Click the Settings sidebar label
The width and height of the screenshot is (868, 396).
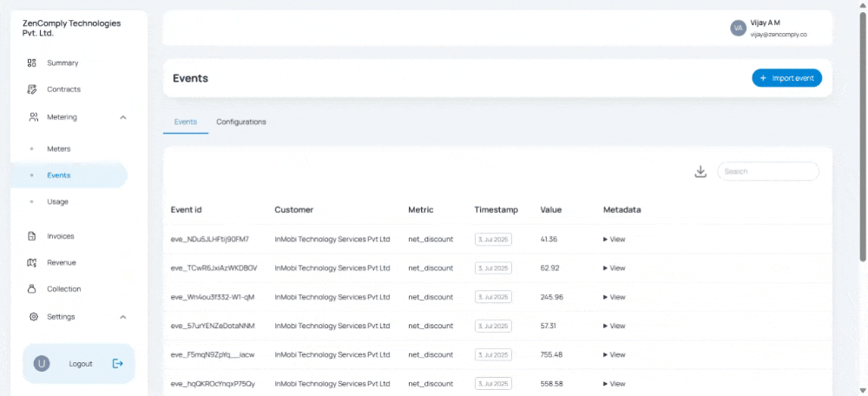(x=61, y=317)
